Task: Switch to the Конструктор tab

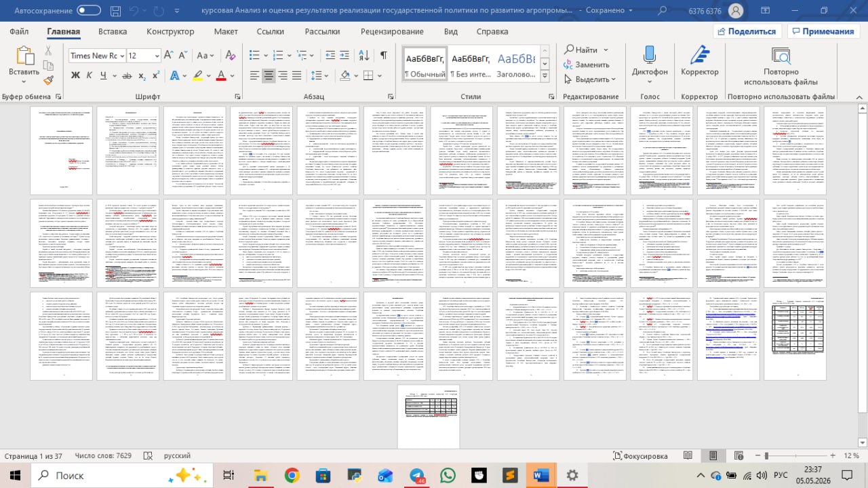Action: point(170,31)
